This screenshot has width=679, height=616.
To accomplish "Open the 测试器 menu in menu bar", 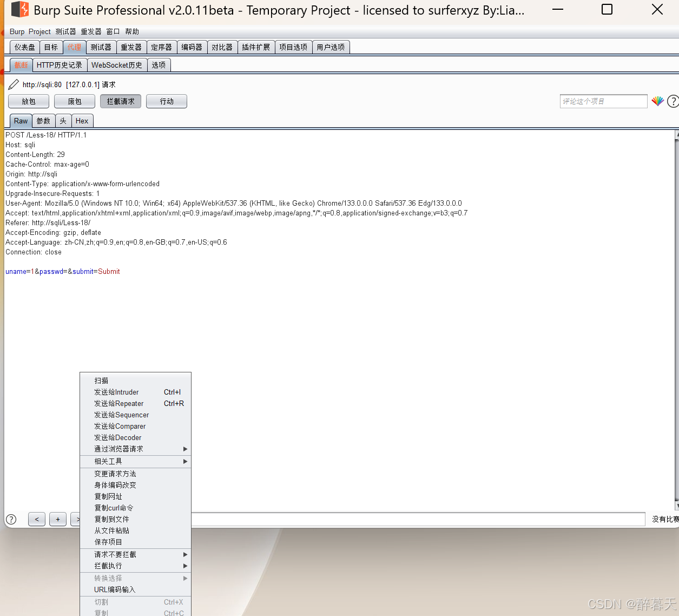I will 65,31.
